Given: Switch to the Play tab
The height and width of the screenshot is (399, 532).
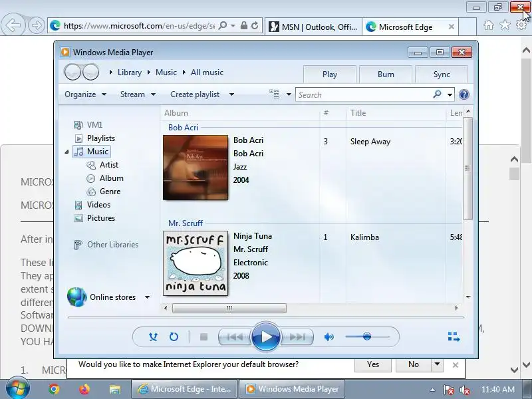Looking at the screenshot, I should click(329, 74).
